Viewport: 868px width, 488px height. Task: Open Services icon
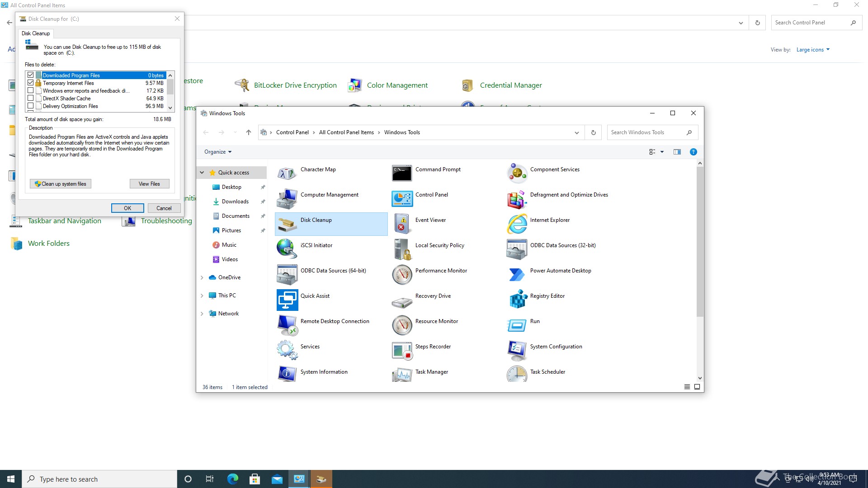[x=287, y=350]
